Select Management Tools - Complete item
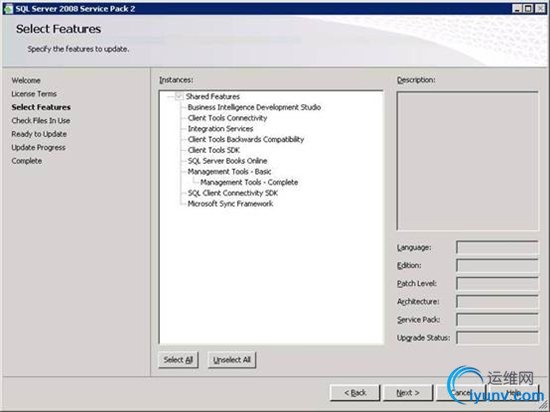 click(249, 182)
